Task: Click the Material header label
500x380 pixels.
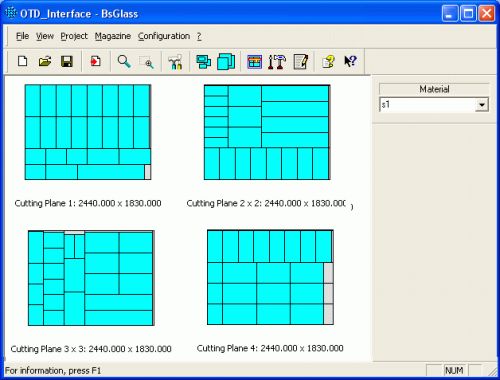Action: [434, 89]
